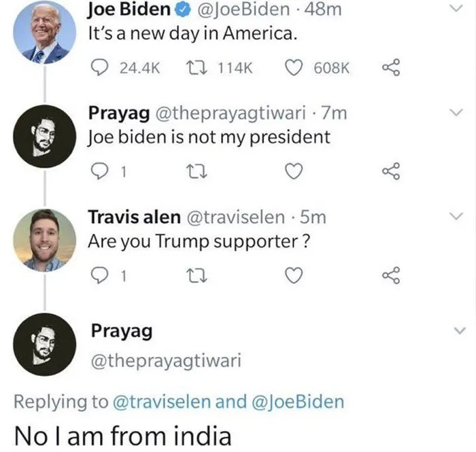
Task: Like Travis alen's tweet
Action: point(294,275)
